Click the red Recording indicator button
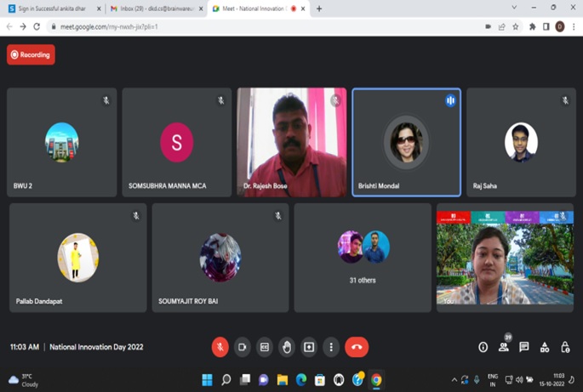Viewport: 583px width, 392px height. [x=31, y=54]
